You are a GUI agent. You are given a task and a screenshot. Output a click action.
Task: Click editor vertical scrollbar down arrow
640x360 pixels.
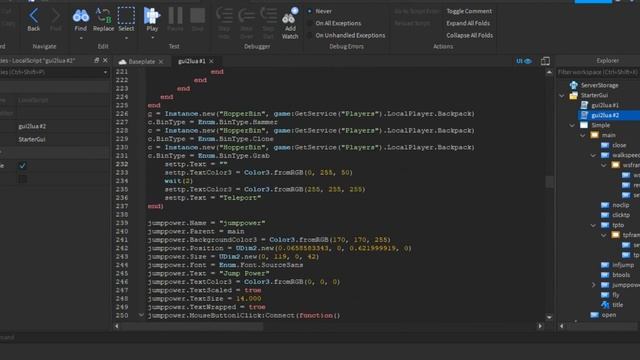(549, 317)
